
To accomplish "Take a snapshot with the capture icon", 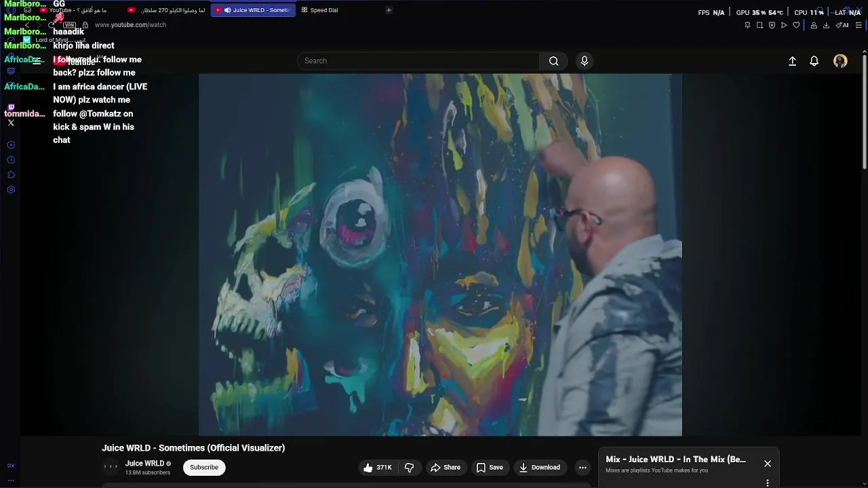I will pyautogui.click(x=759, y=25).
